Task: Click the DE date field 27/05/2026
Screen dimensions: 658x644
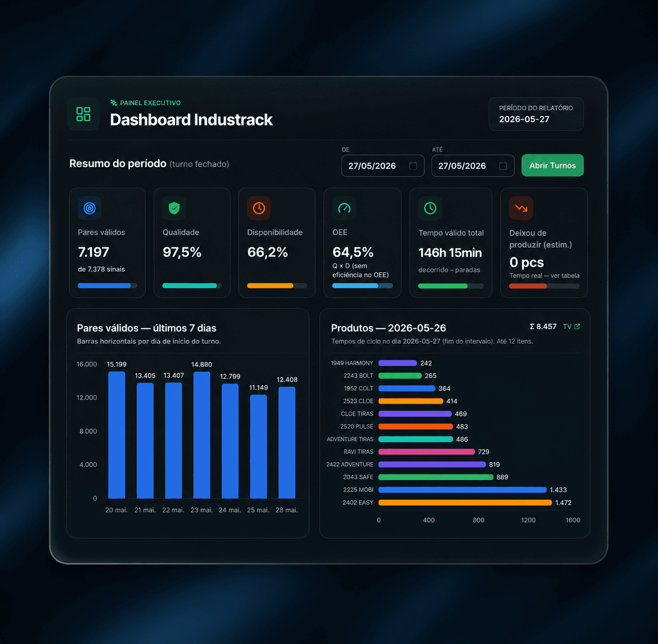Action: click(x=383, y=166)
